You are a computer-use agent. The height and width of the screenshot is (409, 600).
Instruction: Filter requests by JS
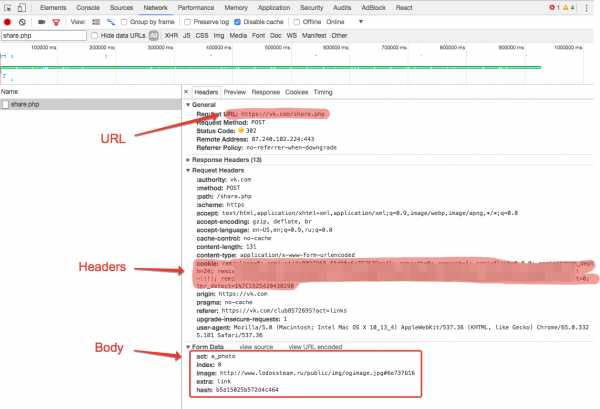(x=187, y=36)
